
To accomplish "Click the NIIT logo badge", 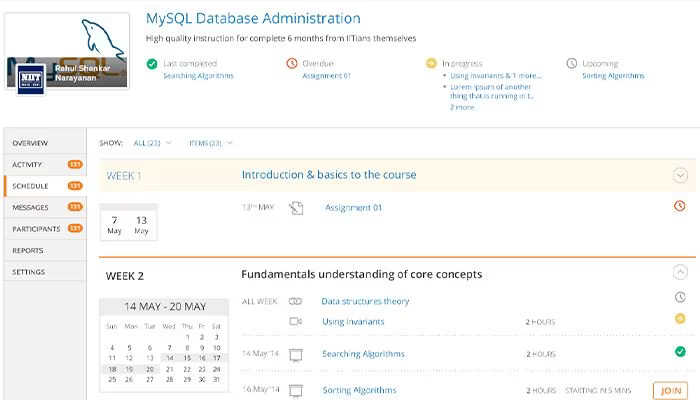I will coord(31,79).
